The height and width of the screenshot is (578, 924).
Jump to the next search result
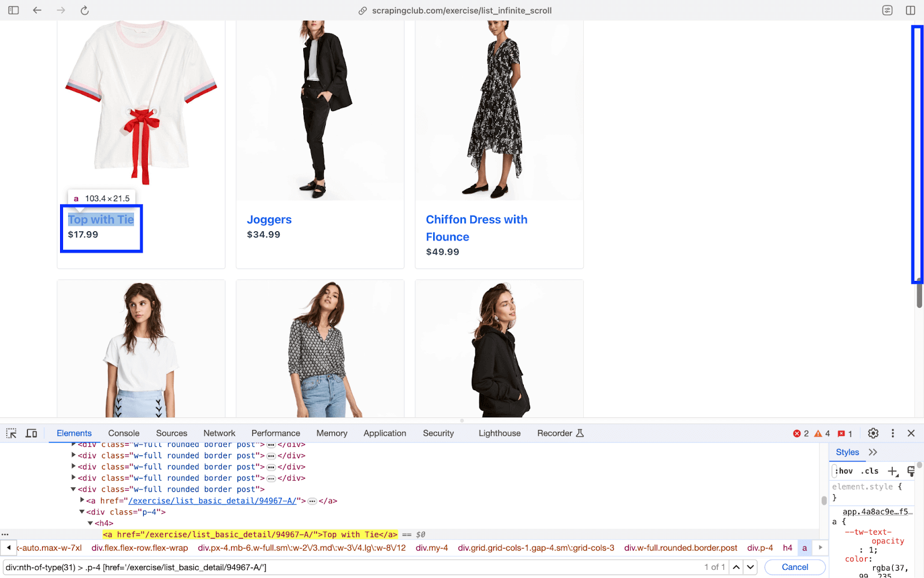[750, 567]
